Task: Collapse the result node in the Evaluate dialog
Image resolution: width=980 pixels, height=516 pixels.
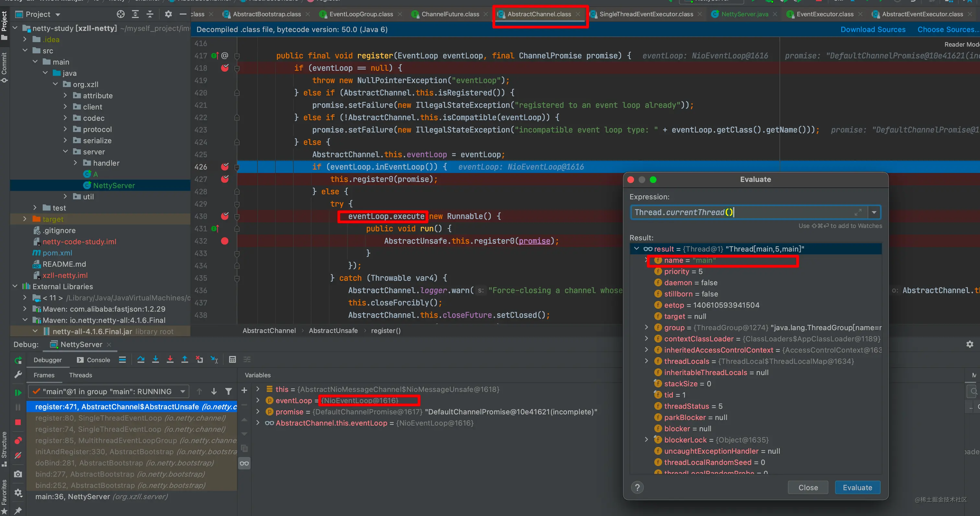Action: [636, 249]
